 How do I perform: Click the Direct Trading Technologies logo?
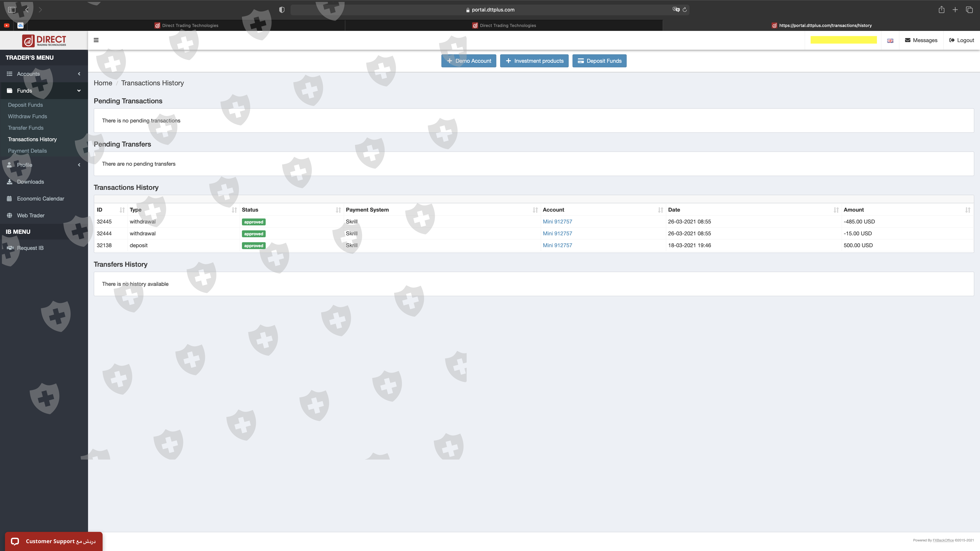(44, 40)
